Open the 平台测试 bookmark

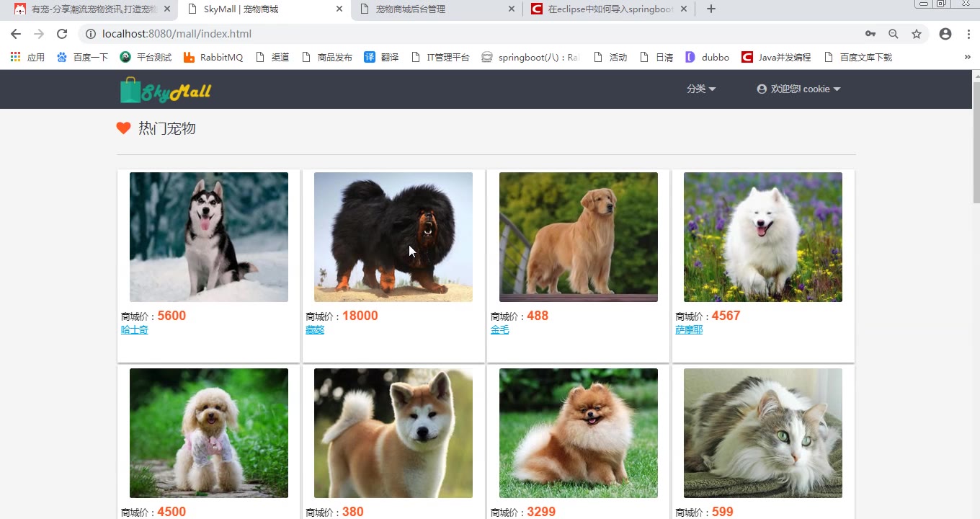[x=146, y=57]
